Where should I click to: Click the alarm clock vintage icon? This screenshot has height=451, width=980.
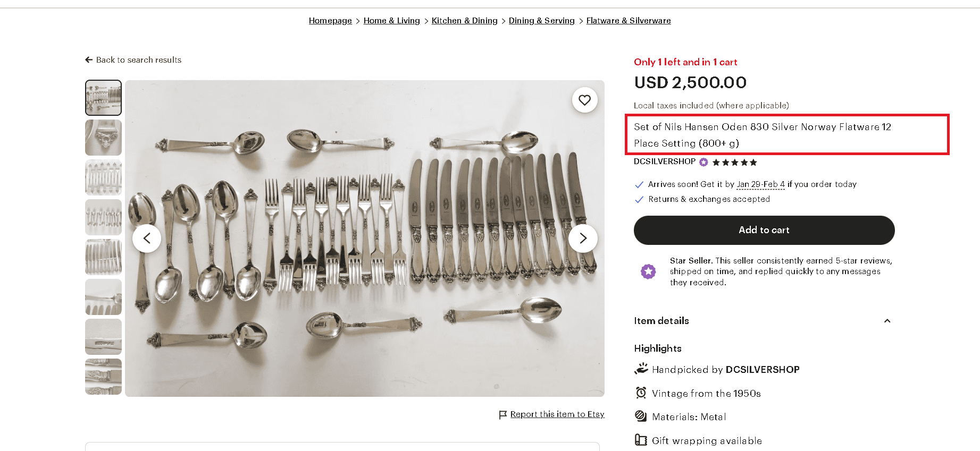click(x=641, y=393)
